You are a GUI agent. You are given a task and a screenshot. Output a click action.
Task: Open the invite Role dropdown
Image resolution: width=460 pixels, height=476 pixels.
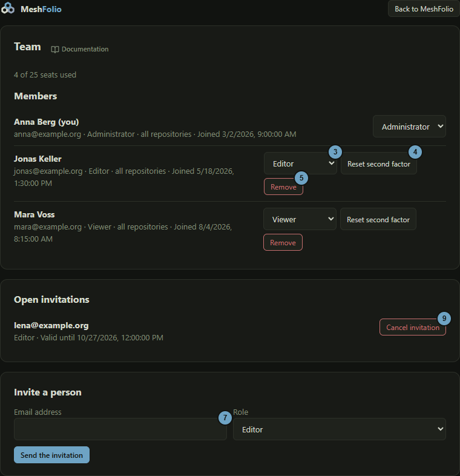tap(339, 429)
